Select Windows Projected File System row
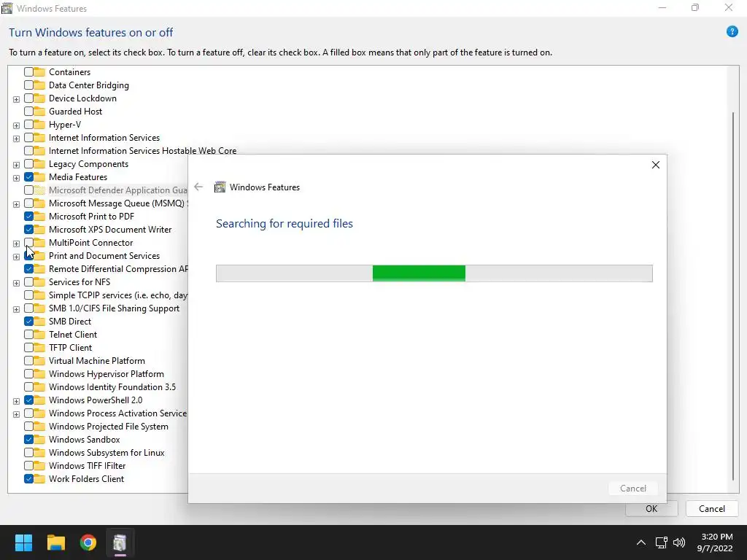Viewport: 747px width, 560px height. coord(108,427)
